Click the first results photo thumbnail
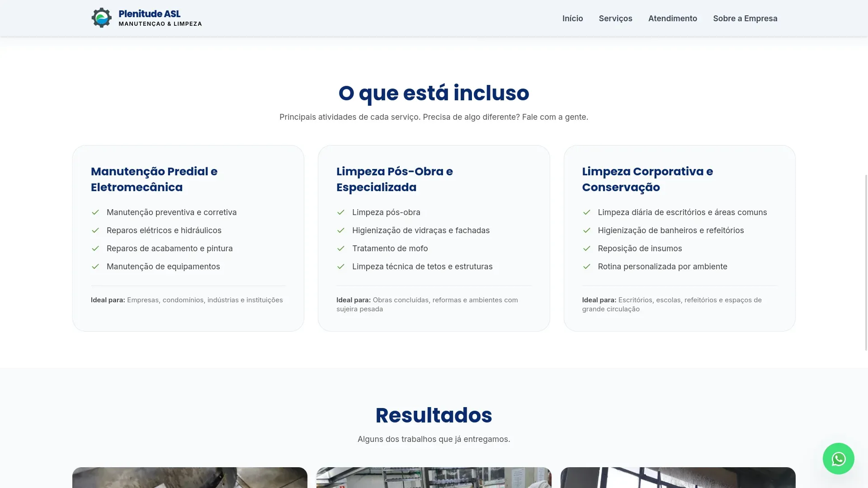 [x=190, y=478]
